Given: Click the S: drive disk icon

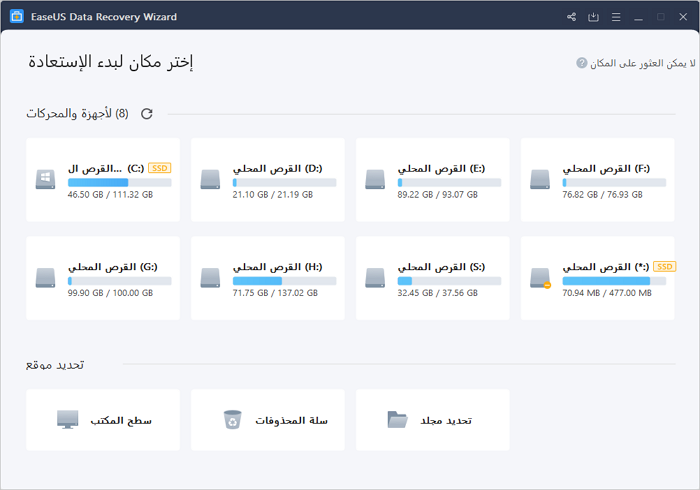Looking at the screenshot, I should (x=375, y=278).
